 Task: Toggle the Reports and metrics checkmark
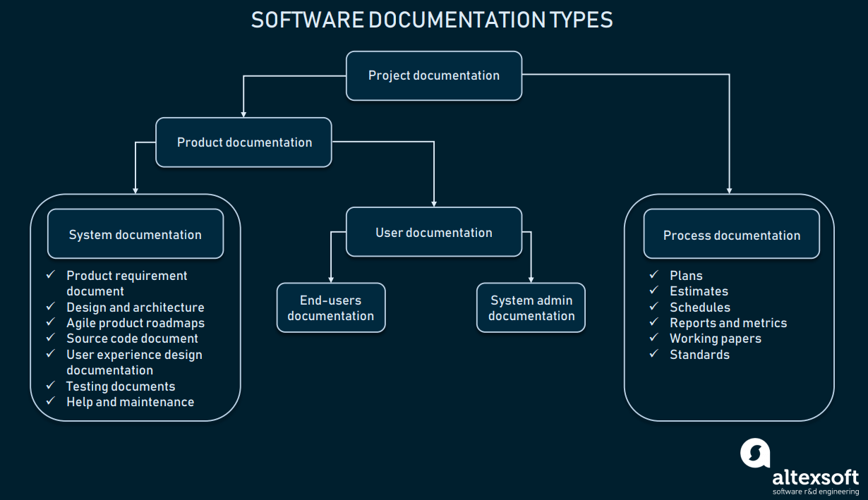[728, 323]
